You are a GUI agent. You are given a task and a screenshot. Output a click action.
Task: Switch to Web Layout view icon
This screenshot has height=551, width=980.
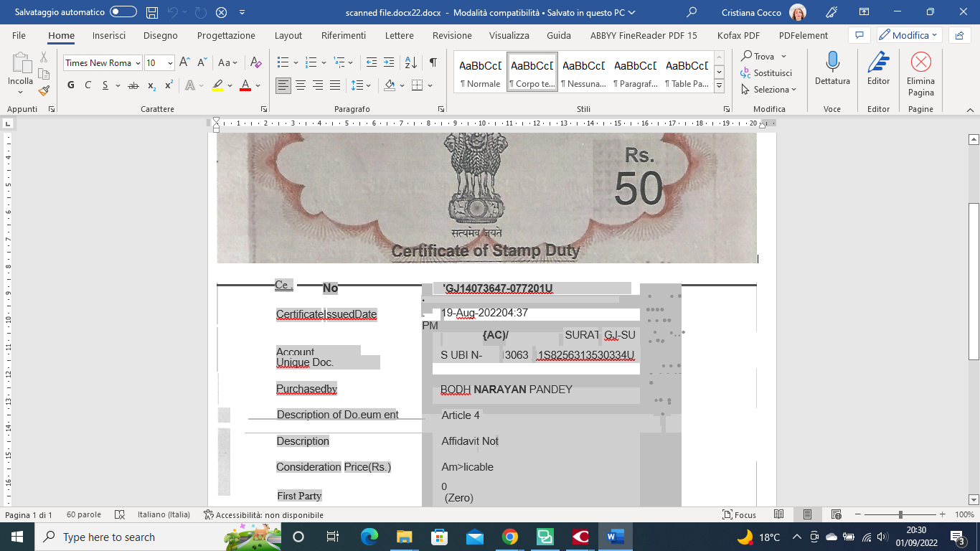tap(836, 515)
